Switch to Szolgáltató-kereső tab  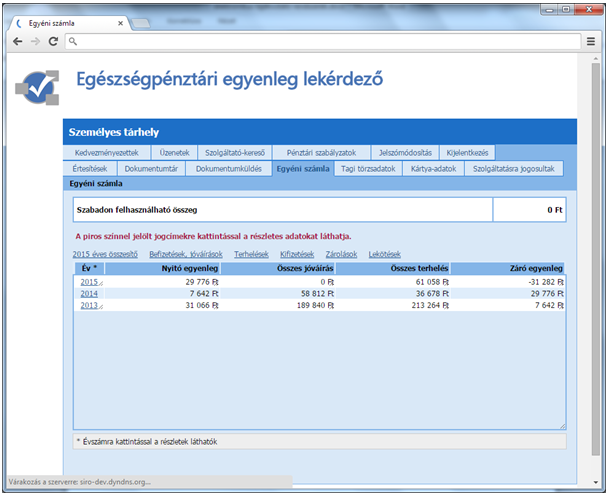click(x=235, y=153)
